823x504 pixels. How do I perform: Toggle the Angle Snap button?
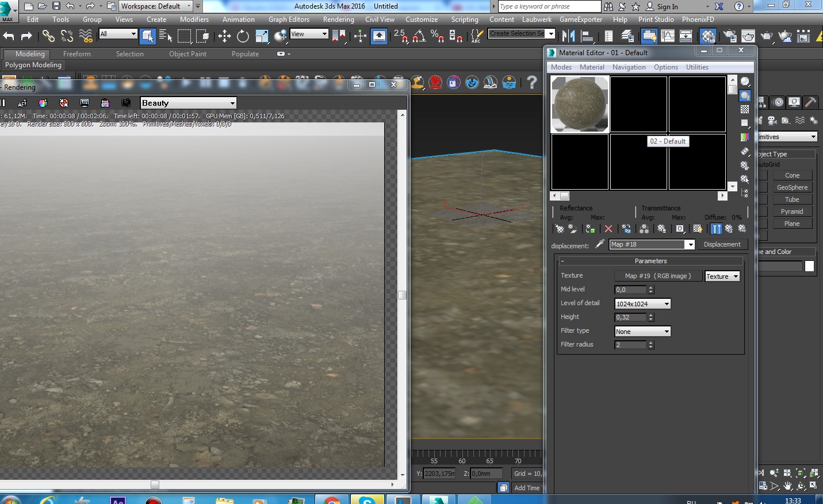[x=419, y=36]
